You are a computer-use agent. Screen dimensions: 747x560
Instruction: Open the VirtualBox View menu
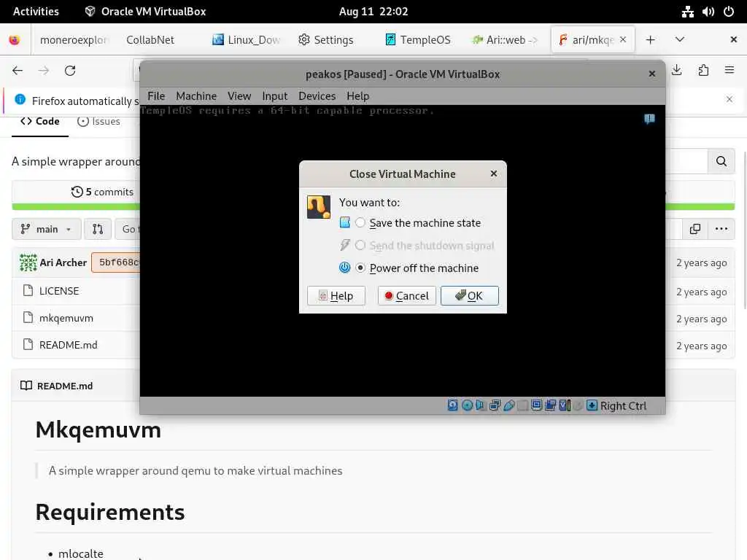239,96
